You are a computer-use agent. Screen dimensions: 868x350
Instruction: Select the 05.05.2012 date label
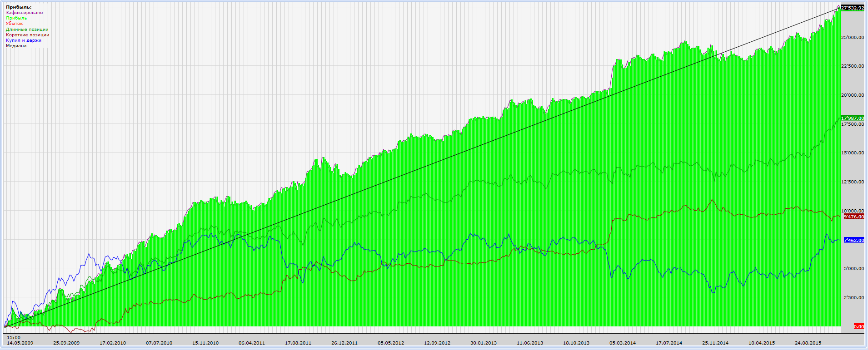click(391, 343)
